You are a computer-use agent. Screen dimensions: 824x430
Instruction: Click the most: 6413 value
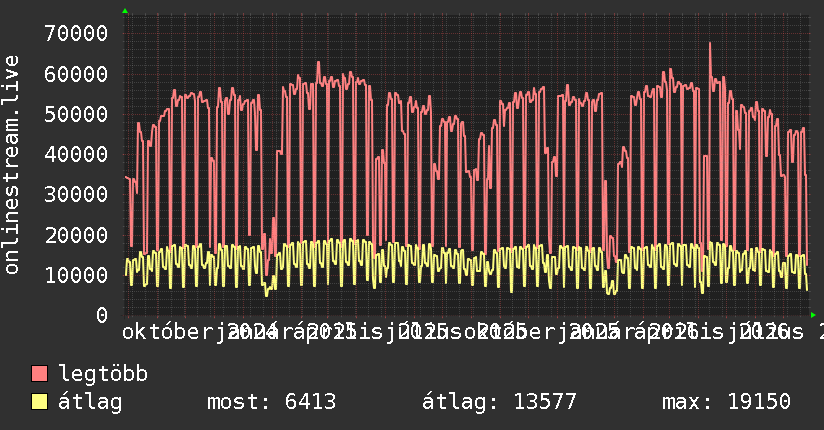click(x=271, y=402)
